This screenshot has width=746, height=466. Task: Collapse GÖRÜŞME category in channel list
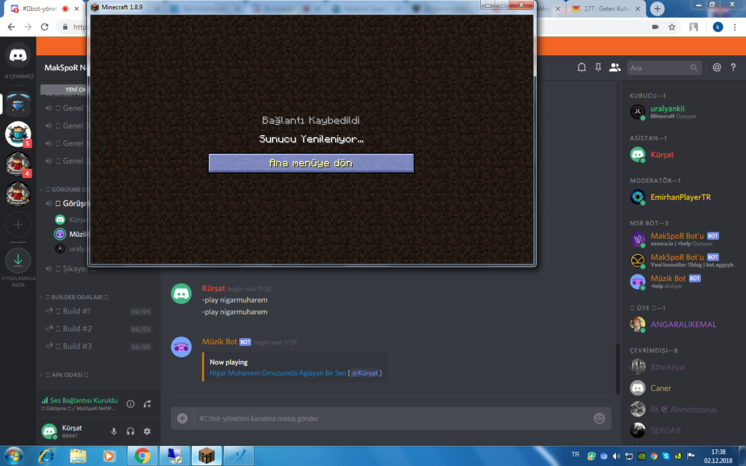pyautogui.click(x=64, y=189)
